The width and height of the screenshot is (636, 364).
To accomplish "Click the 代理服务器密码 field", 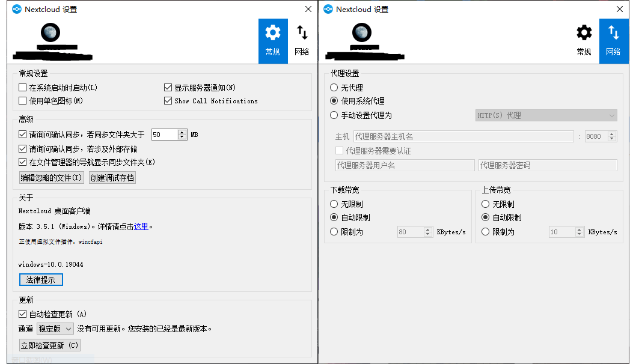I will [548, 165].
